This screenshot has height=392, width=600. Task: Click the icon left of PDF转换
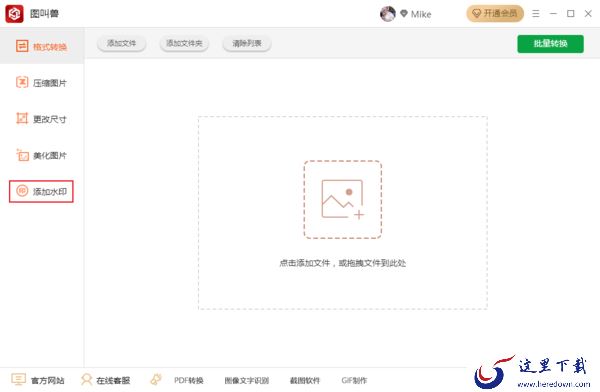(156, 379)
